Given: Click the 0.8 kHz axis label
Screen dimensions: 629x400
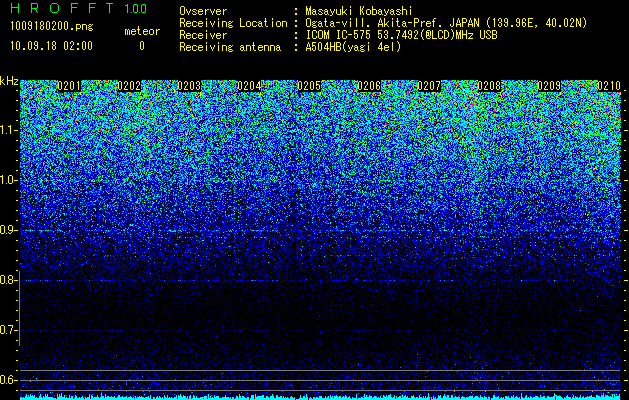Looking at the screenshot, I should tap(7, 280).
